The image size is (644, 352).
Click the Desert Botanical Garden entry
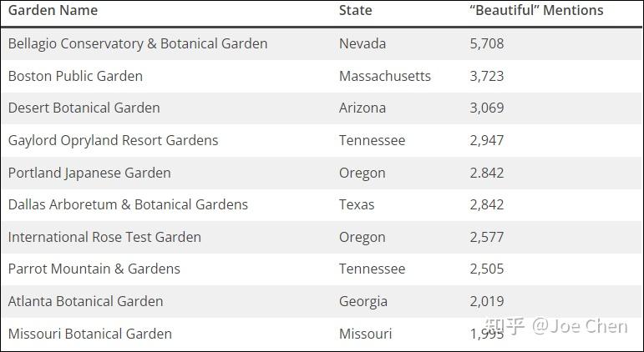pos(84,108)
